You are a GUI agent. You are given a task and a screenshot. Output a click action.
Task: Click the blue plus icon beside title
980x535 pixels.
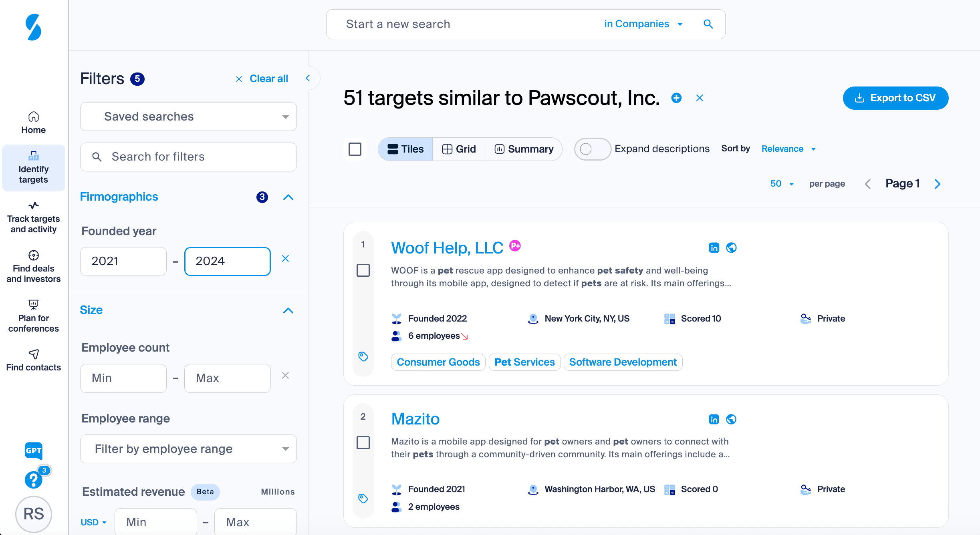676,98
